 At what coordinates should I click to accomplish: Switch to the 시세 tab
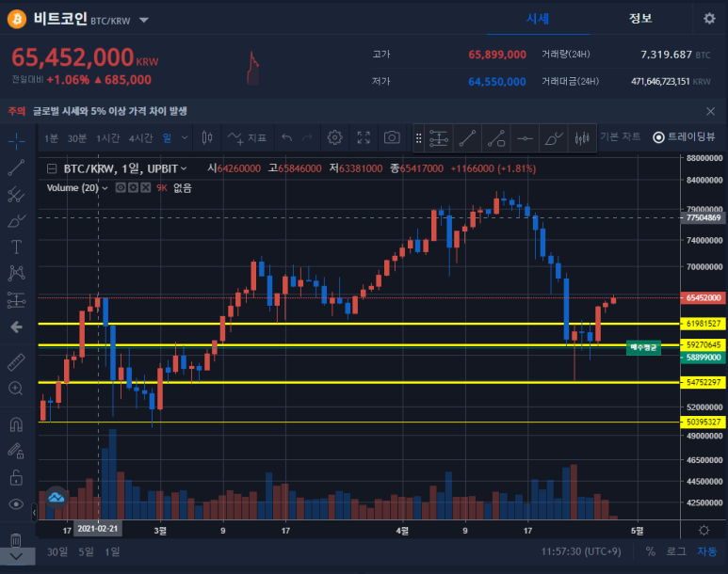pyautogui.click(x=538, y=19)
